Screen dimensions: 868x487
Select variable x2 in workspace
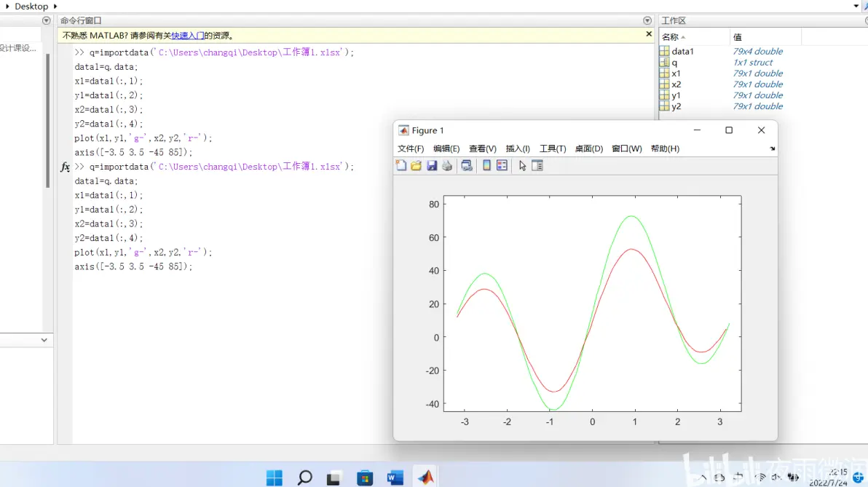[676, 84]
